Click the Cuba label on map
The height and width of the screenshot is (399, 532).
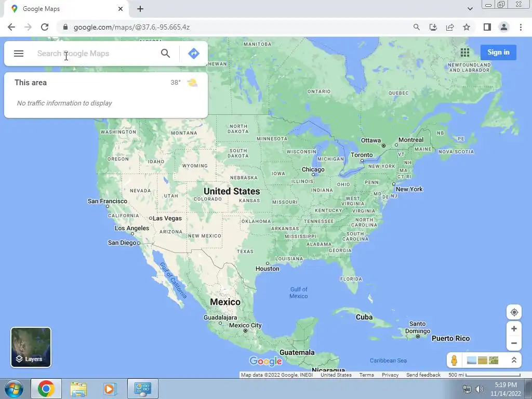tap(364, 317)
